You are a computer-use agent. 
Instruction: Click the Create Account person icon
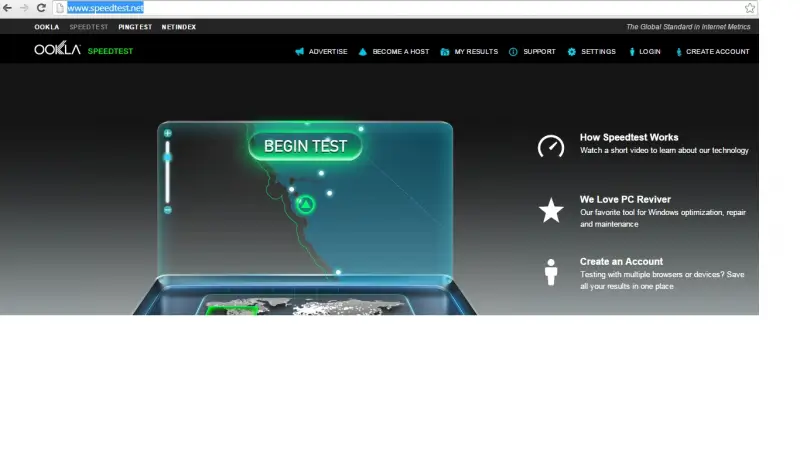point(679,52)
